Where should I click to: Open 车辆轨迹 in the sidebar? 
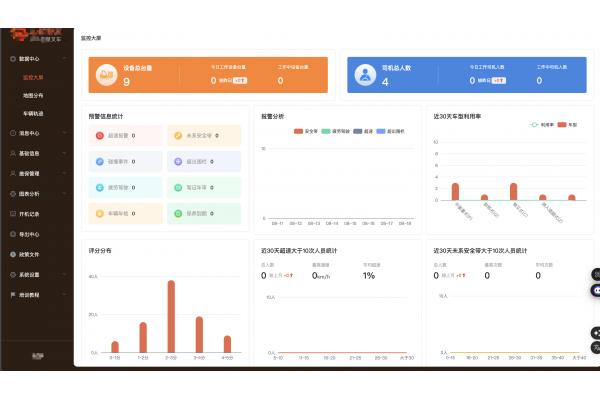33,113
